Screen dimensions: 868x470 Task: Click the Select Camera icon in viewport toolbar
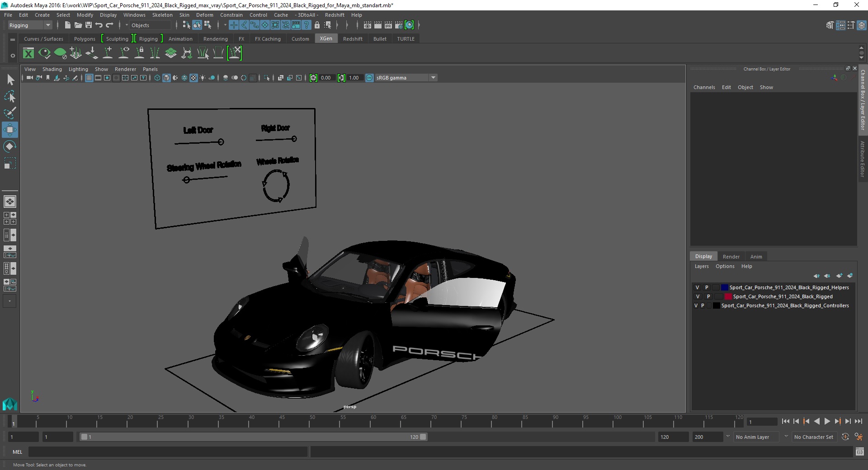tap(29, 78)
